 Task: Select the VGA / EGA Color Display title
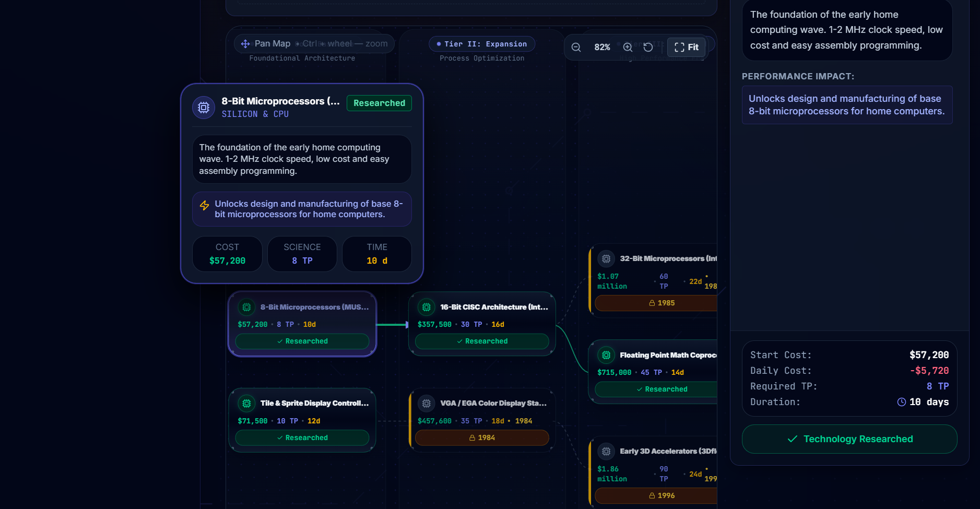493,404
